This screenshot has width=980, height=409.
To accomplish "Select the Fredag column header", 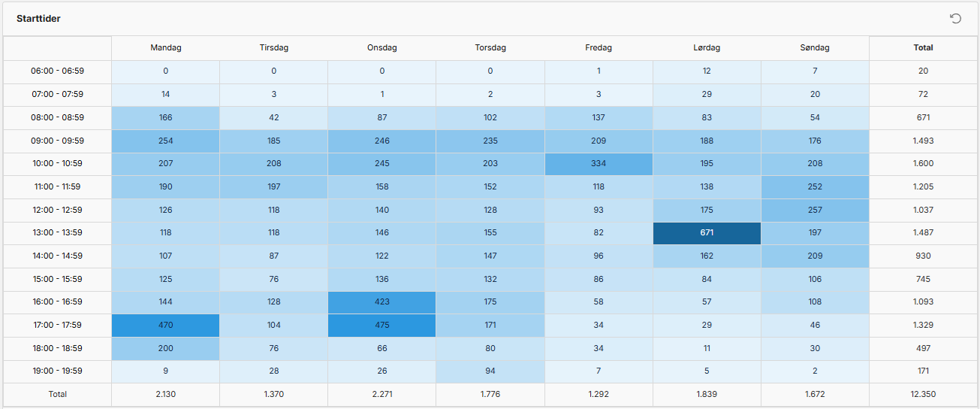I will pos(599,47).
